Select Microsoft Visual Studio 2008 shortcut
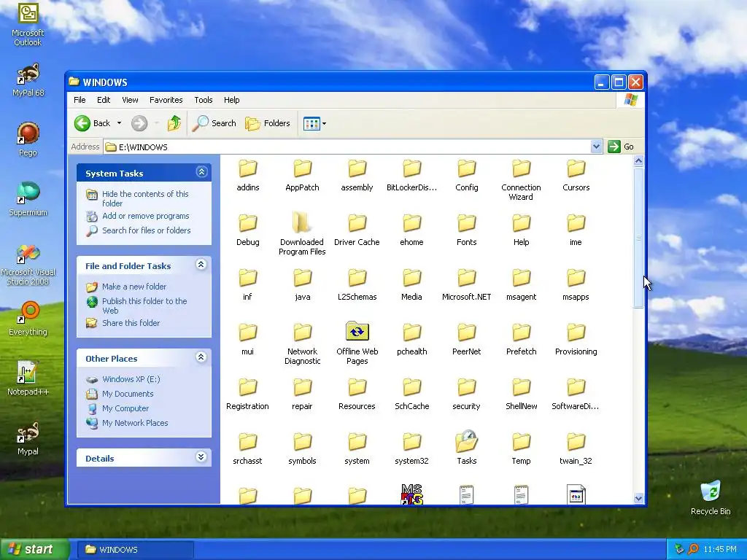Screen dimensions: 747x560 [x=28, y=264]
